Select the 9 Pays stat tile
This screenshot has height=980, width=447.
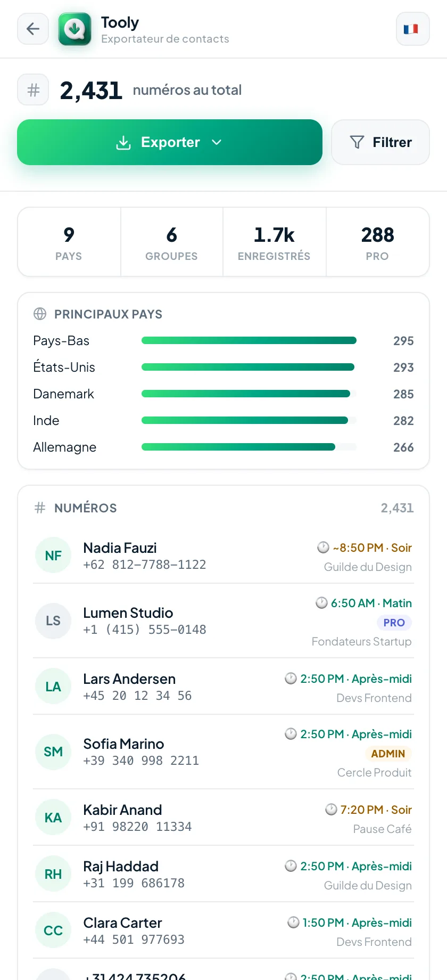(69, 242)
